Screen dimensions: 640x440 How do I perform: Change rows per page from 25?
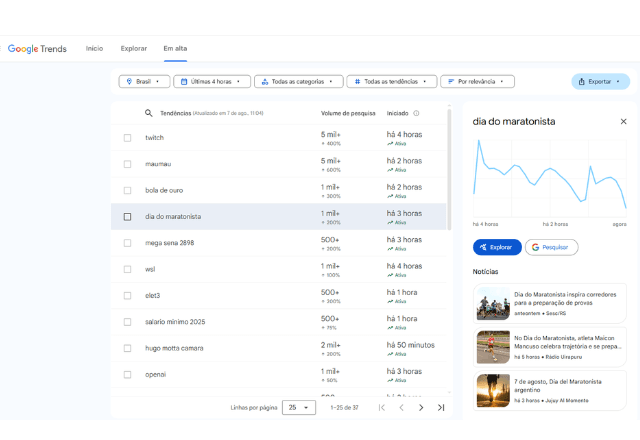pos(299,407)
